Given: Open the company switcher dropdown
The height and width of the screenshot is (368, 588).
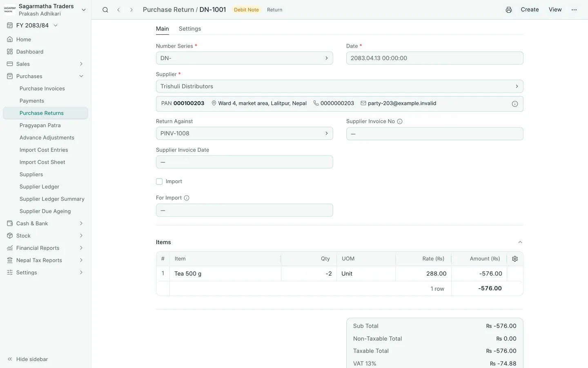Looking at the screenshot, I should tap(84, 10).
